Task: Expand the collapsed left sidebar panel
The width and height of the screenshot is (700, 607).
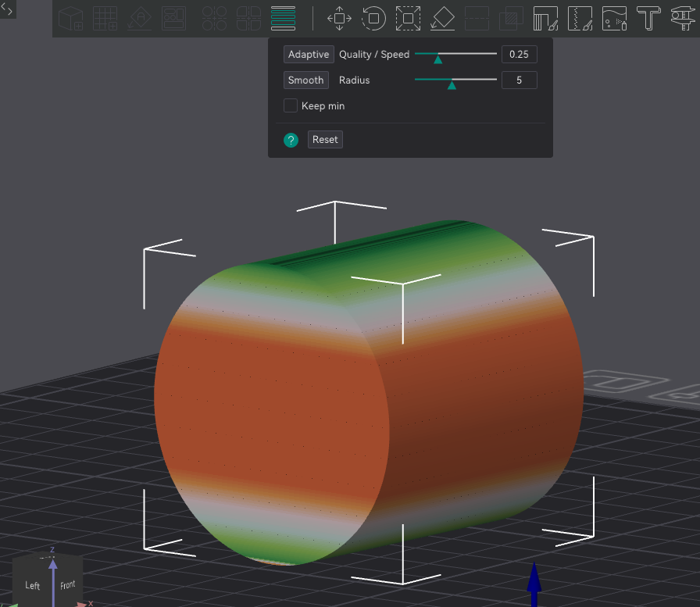Action: point(8,9)
